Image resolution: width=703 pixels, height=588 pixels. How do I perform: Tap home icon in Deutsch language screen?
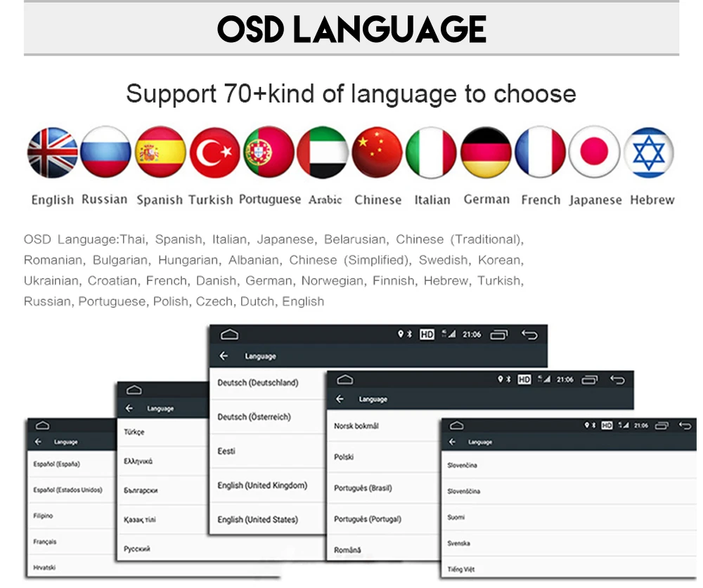click(x=230, y=334)
